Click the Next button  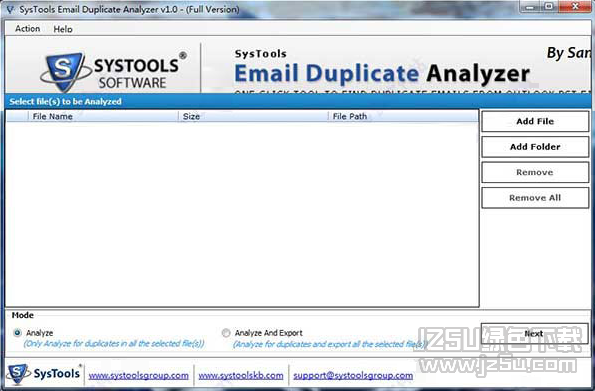click(x=534, y=334)
